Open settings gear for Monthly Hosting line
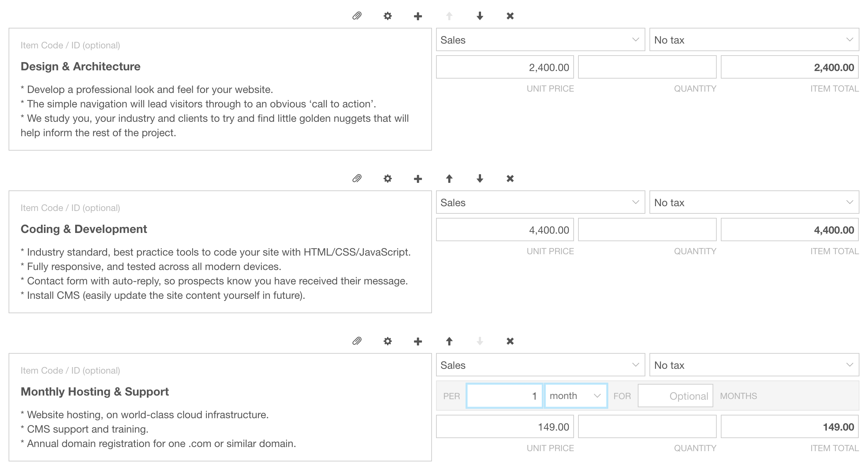Viewport: 868px width, 470px height. tap(387, 341)
